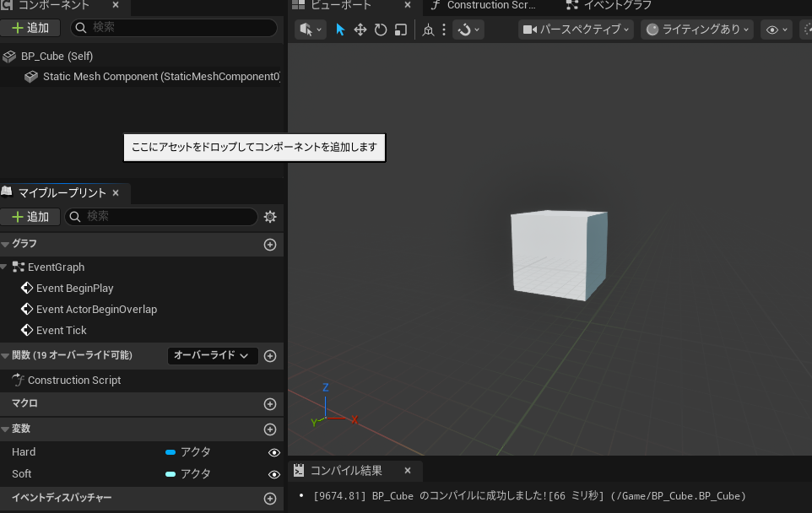Add an event dispatcher with the plus icon

pos(270,499)
